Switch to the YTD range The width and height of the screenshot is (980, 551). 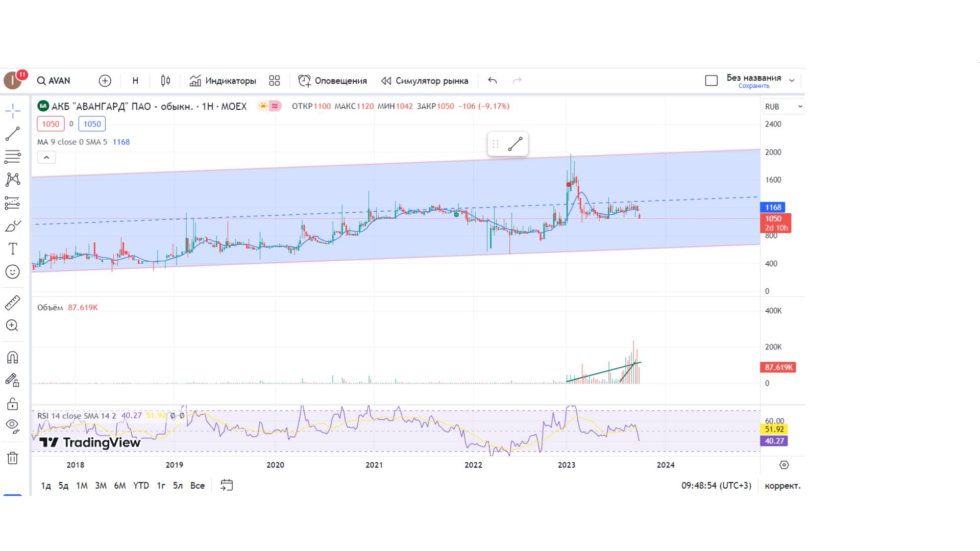click(141, 485)
